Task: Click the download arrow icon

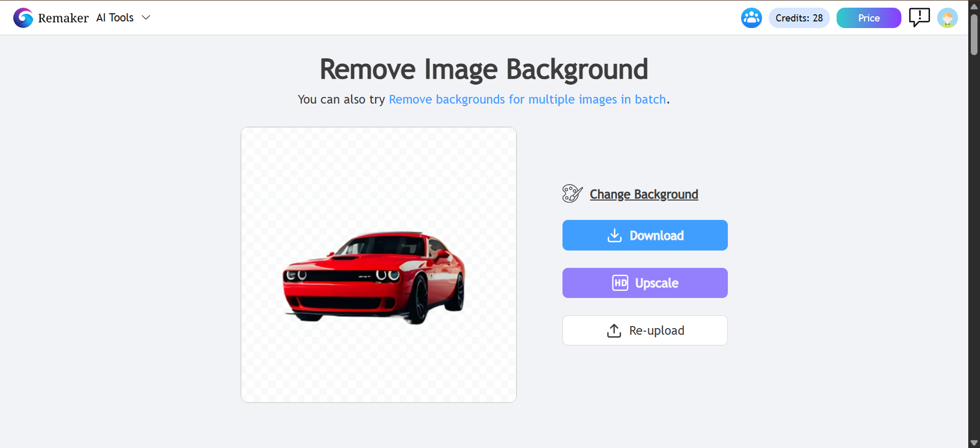Action: tap(615, 235)
